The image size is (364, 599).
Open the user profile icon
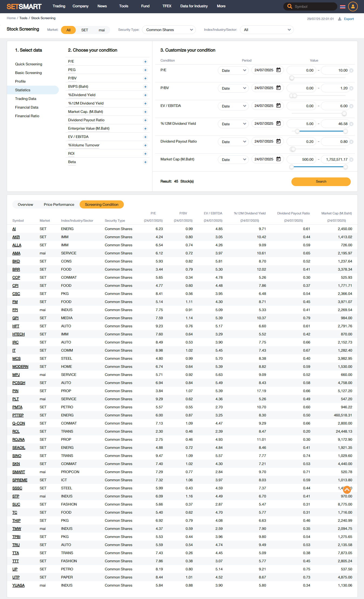tap(353, 6)
